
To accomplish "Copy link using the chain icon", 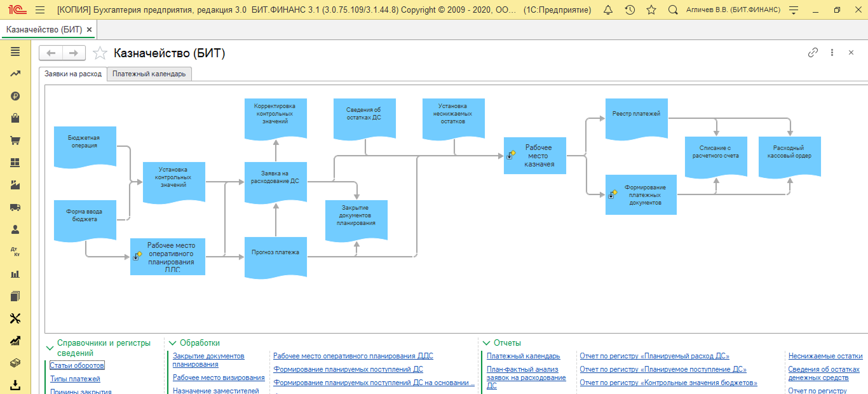I will pyautogui.click(x=813, y=53).
